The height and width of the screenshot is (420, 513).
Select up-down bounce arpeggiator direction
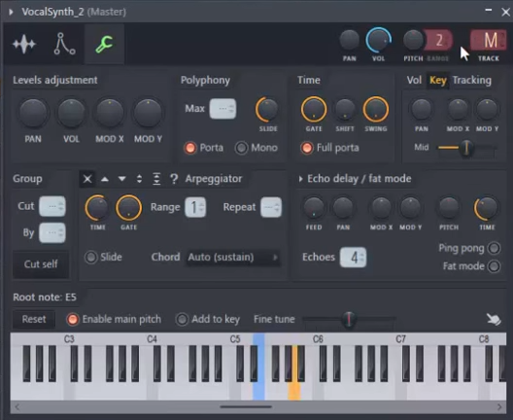pos(139,179)
